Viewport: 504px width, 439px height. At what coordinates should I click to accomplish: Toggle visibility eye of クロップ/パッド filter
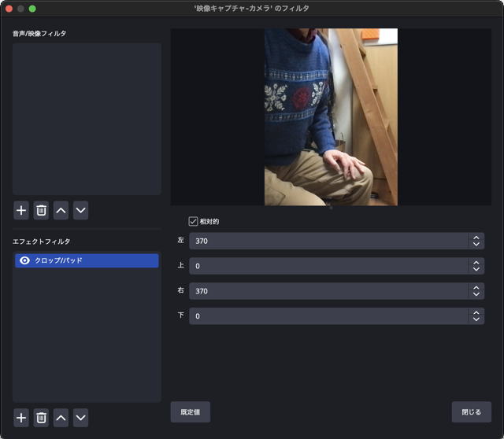[x=24, y=260]
